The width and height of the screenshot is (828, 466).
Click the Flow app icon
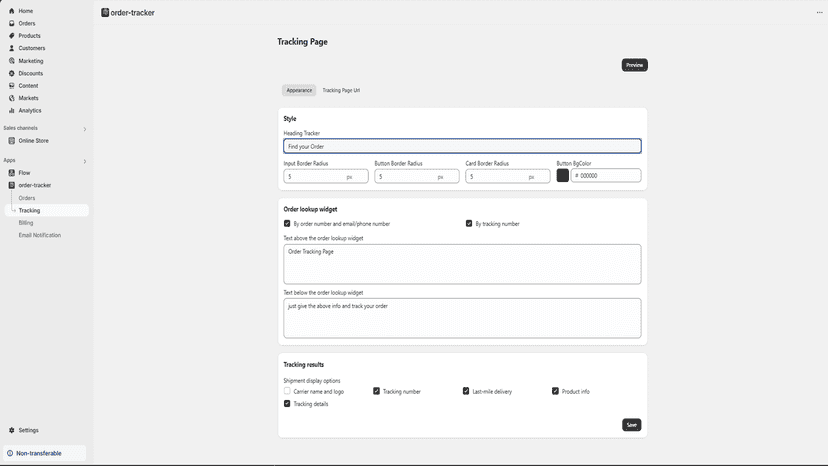tap(12, 173)
